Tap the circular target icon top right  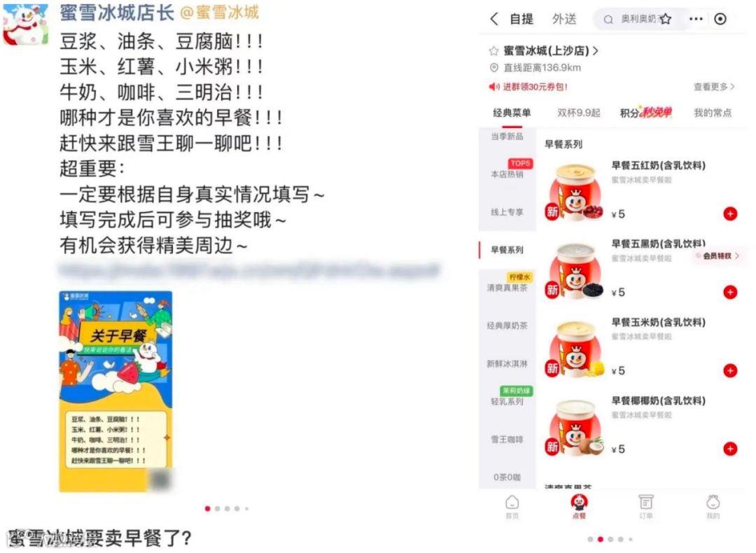coord(720,20)
